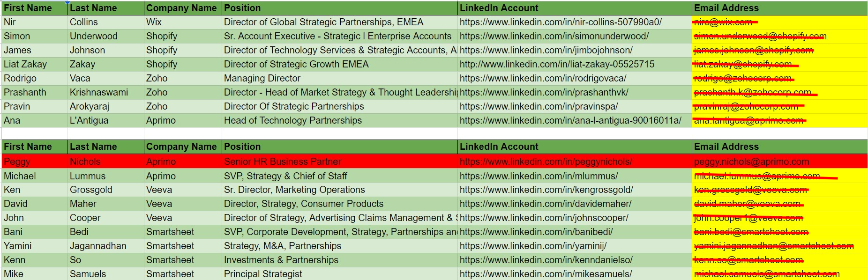The width and height of the screenshot is (868, 280).
Task: Open the rodrigovaca LinkedIn link
Action: (x=543, y=78)
